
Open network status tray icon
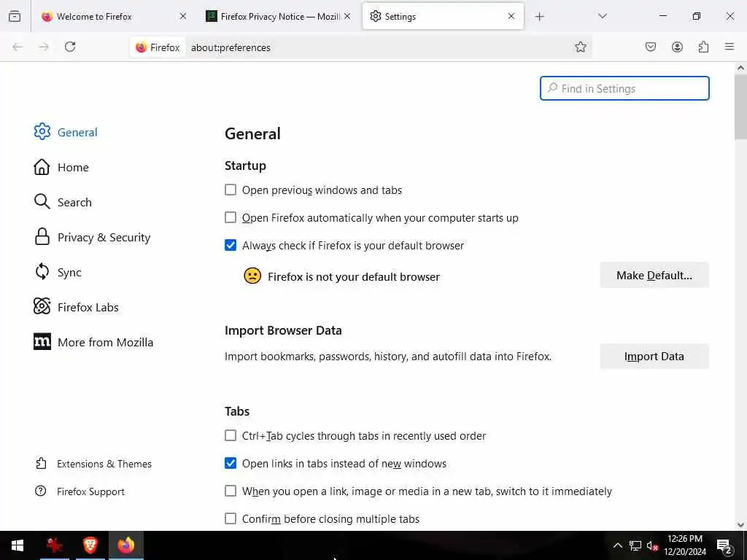[x=635, y=545]
